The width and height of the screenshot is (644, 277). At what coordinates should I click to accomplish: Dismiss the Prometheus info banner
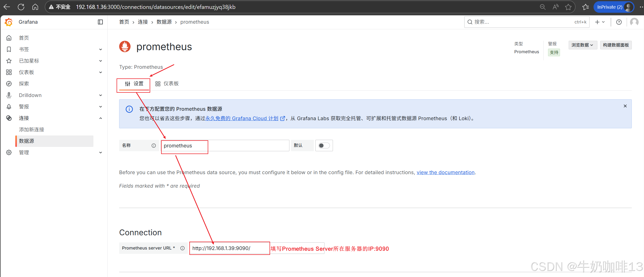(625, 106)
